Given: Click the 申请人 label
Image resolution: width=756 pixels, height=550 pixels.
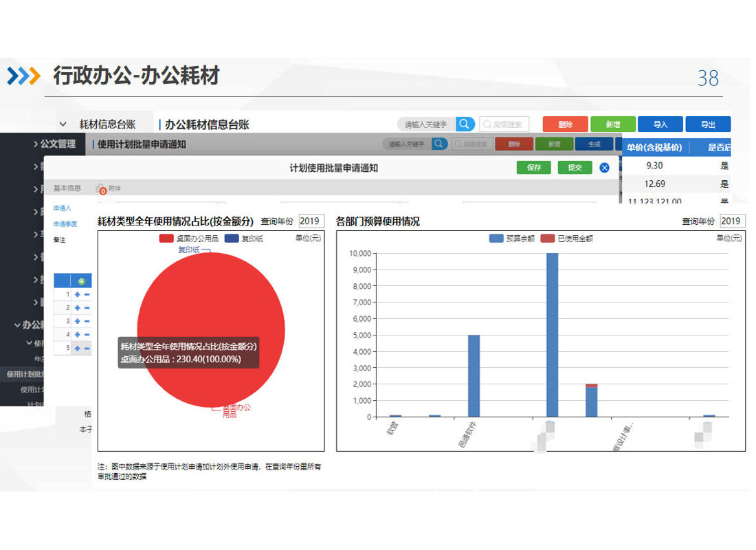Looking at the screenshot, I should pos(62,208).
